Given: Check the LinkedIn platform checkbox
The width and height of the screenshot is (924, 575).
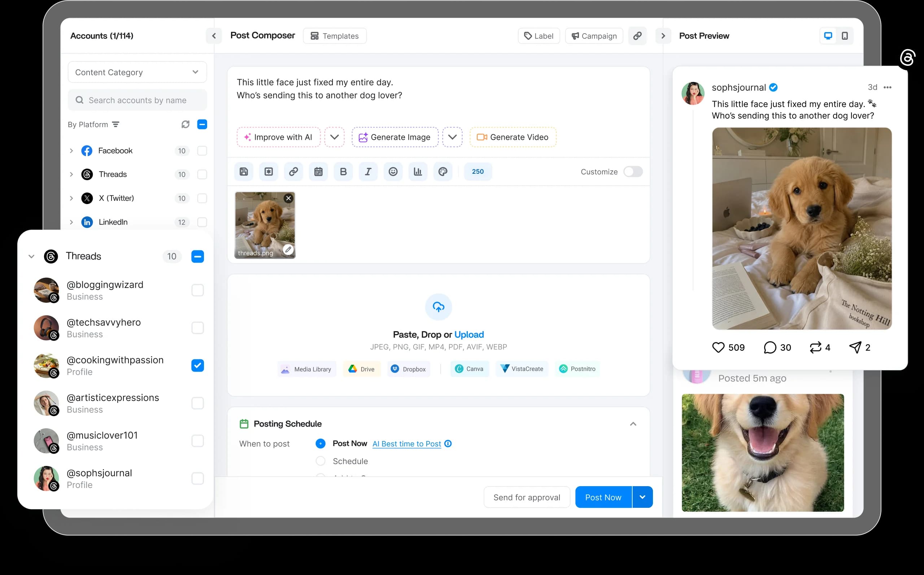Looking at the screenshot, I should tap(202, 222).
